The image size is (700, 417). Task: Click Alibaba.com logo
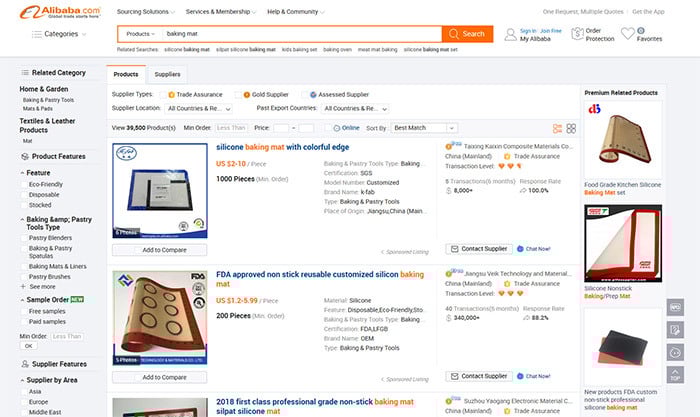pos(60,12)
